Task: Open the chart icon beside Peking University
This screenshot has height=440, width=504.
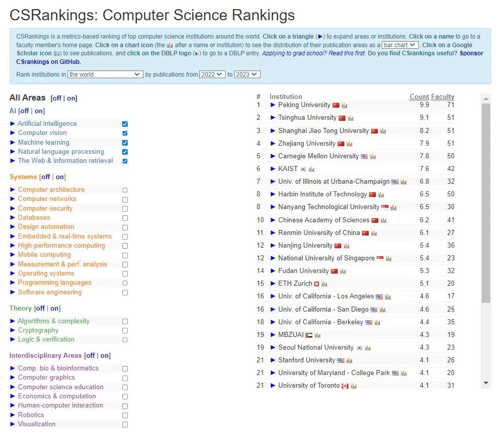Action: point(344,105)
